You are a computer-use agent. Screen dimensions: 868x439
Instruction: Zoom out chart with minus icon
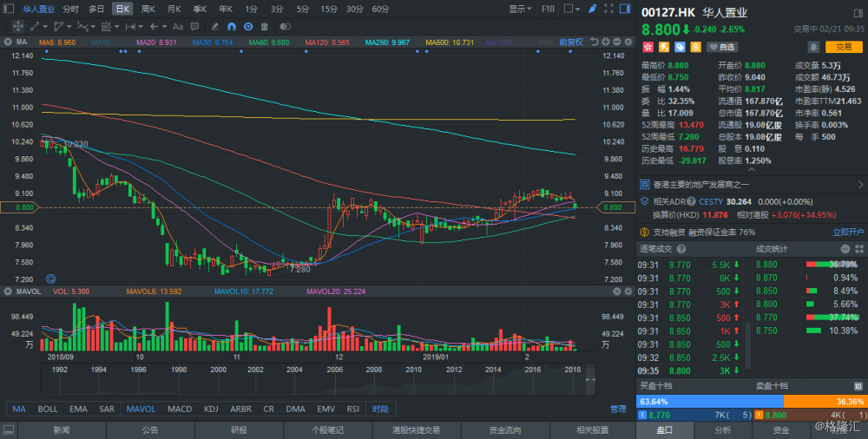[x=616, y=42]
